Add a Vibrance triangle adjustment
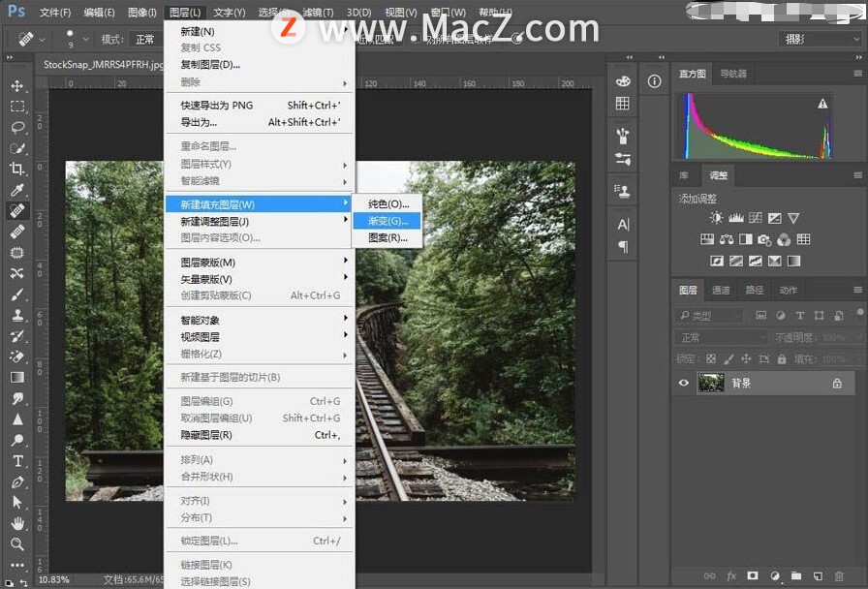Image resolution: width=868 pixels, height=589 pixels. point(793,218)
